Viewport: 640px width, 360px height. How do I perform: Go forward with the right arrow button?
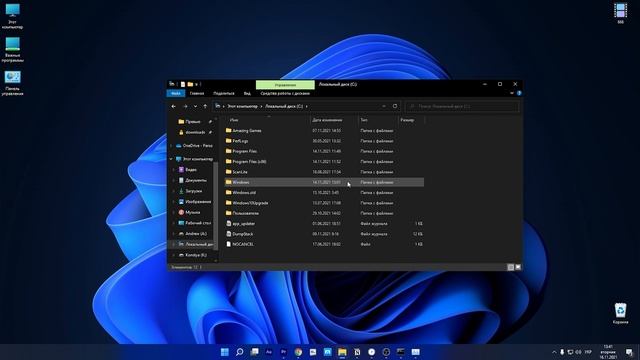point(185,106)
